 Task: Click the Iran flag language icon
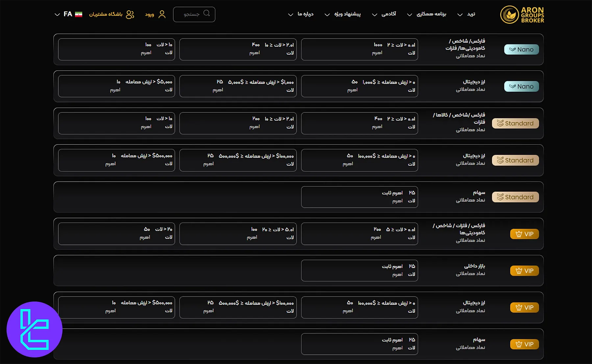(x=79, y=14)
